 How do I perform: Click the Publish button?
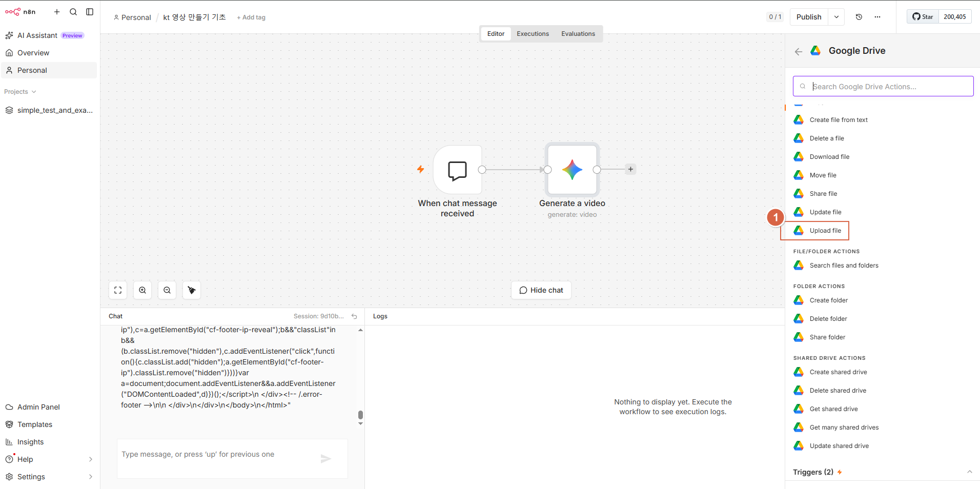tap(809, 17)
